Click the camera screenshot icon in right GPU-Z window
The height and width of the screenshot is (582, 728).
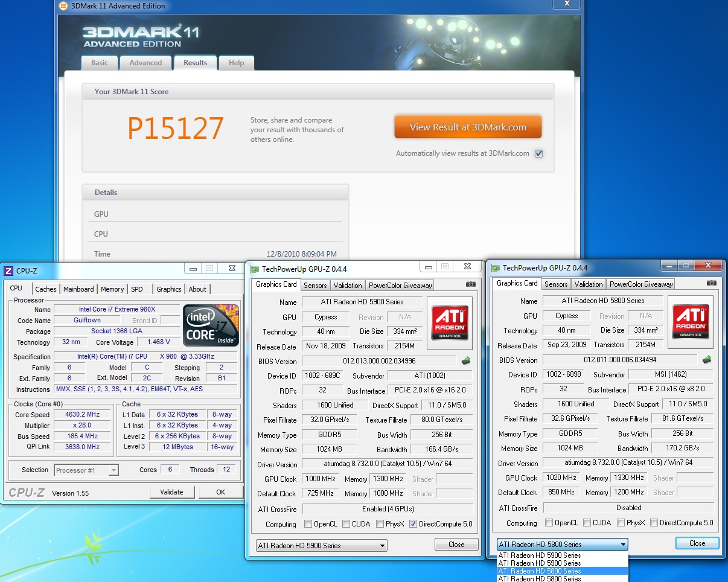(x=712, y=283)
